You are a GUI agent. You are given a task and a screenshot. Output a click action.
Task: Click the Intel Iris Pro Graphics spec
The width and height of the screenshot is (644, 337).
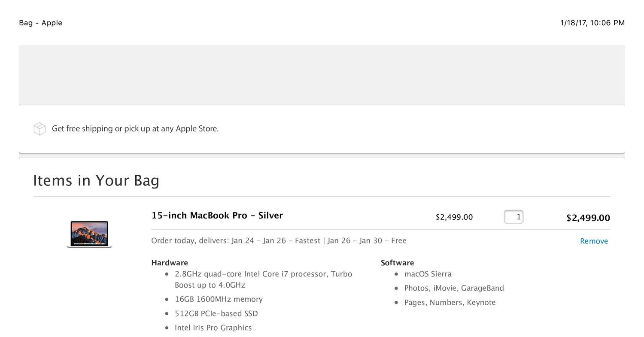(213, 328)
